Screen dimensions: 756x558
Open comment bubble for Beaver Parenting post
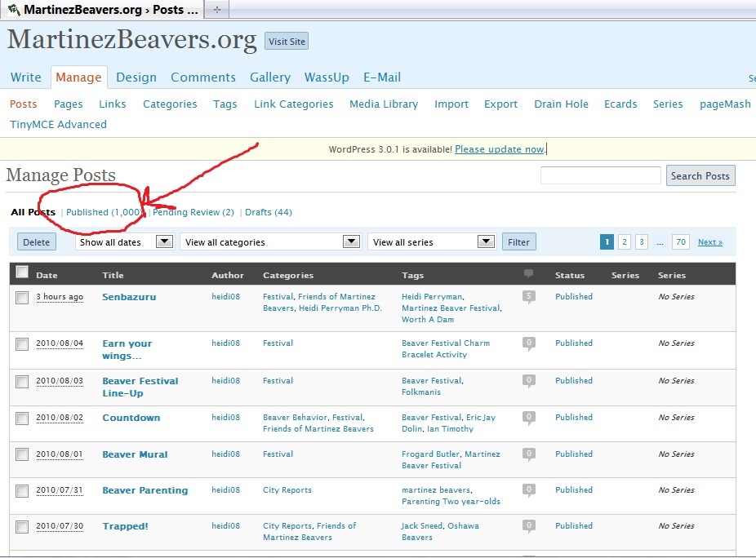[x=529, y=490]
